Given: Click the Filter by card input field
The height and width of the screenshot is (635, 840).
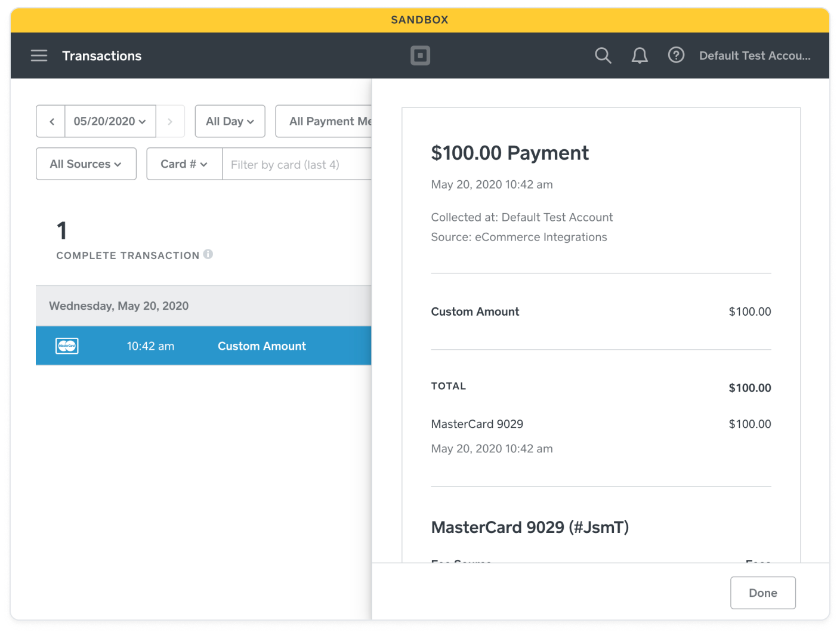Looking at the screenshot, I should [297, 164].
